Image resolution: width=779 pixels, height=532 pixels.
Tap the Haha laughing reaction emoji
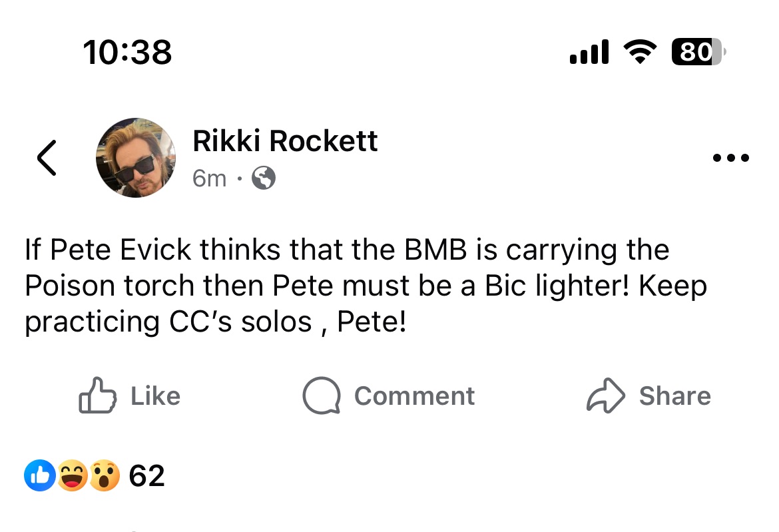72,476
